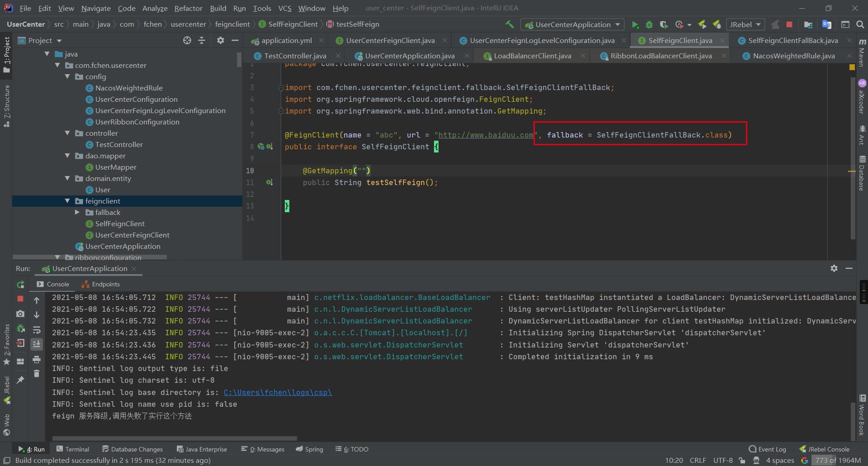
Task: Run with JRebel rocket icon
Action: [702, 24]
